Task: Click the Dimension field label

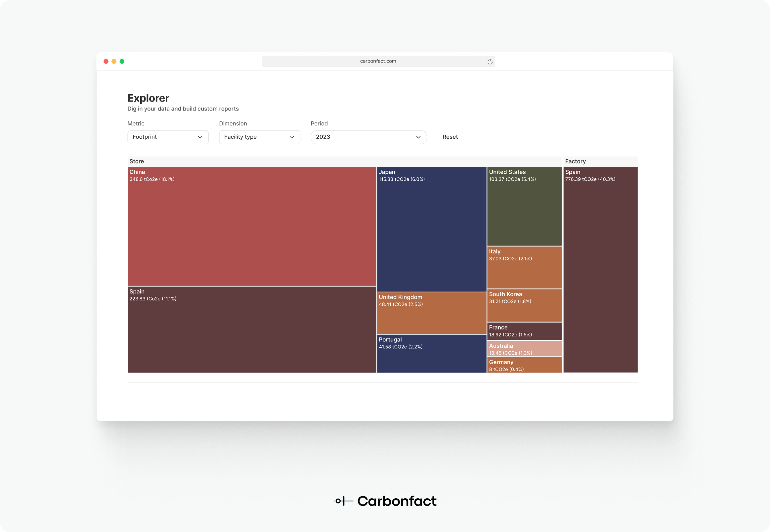Action: pyautogui.click(x=233, y=124)
